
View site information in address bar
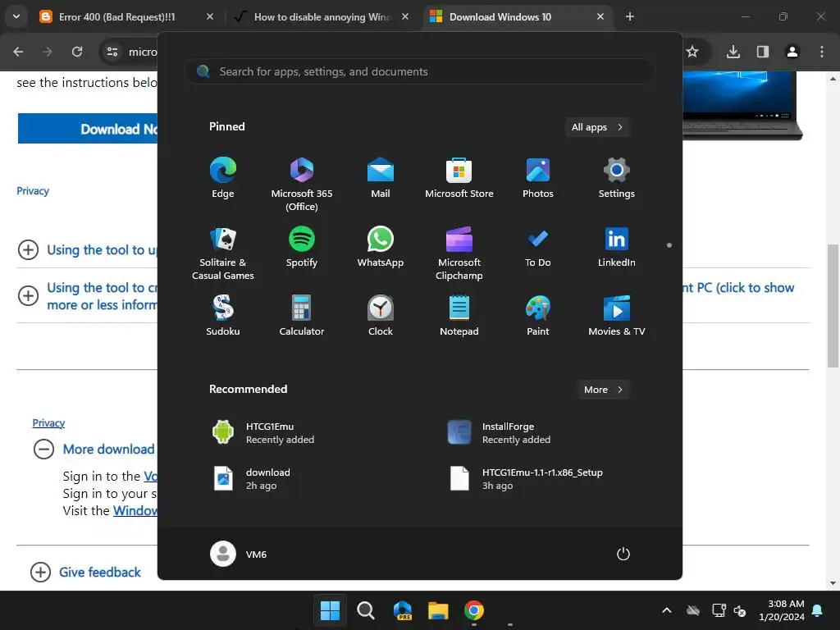(x=112, y=52)
